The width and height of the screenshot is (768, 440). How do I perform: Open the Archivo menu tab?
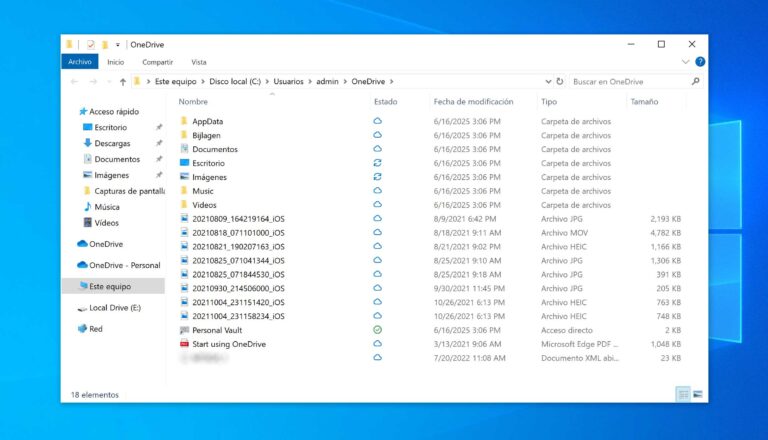click(80, 62)
